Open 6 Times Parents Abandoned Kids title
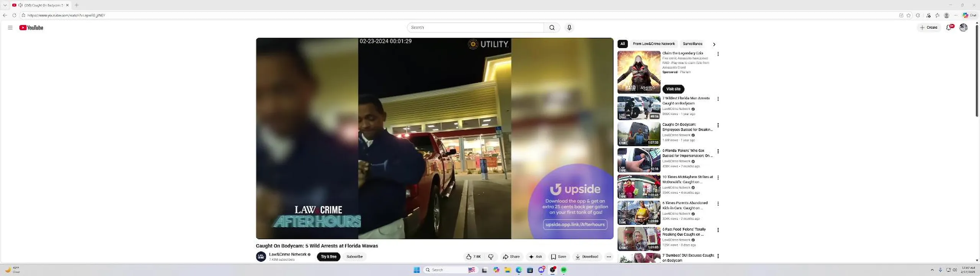 [685, 205]
